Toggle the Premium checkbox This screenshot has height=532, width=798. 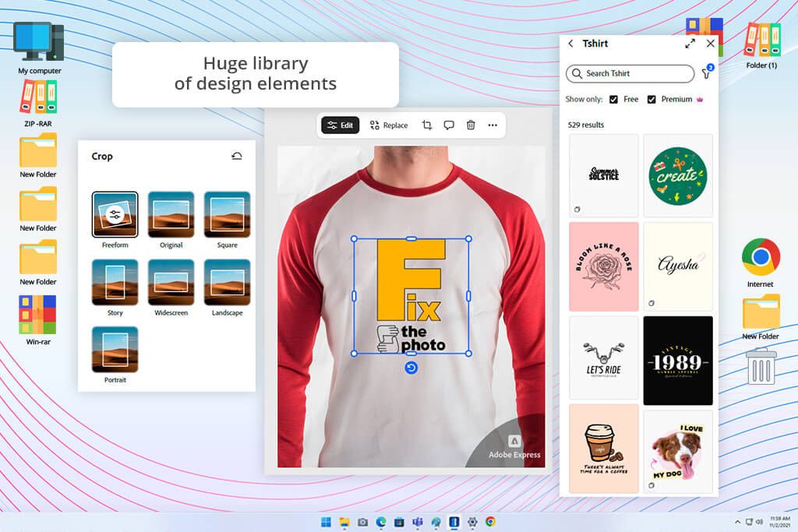pos(651,100)
